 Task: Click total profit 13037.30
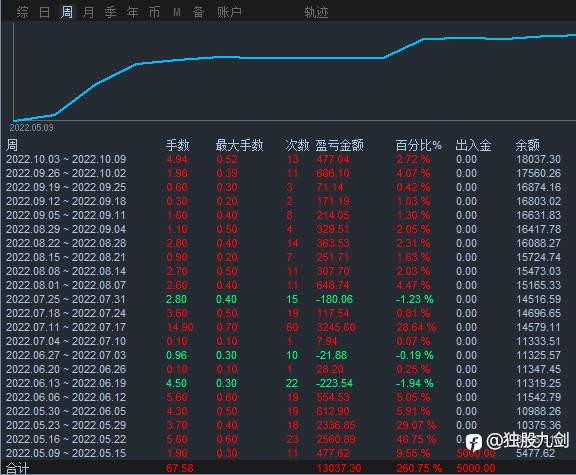(x=339, y=468)
